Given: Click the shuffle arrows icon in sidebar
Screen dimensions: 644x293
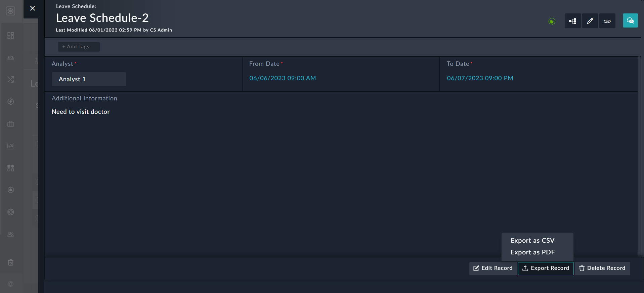Looking at the screenshot, I should [11, 80].
